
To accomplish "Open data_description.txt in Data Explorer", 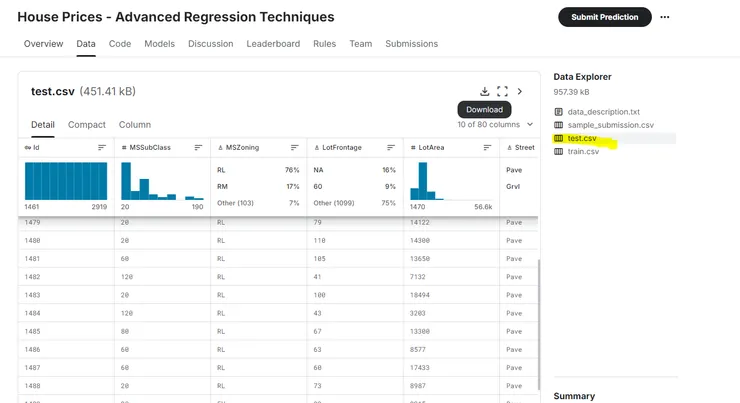I will (x=603, y=112).
